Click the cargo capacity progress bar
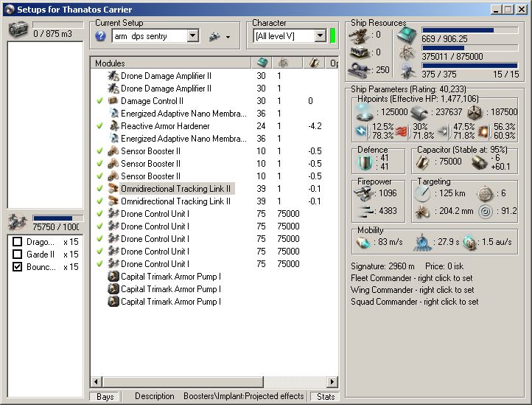The width and height of the screenshot is (532, 405). click(58, 25)
